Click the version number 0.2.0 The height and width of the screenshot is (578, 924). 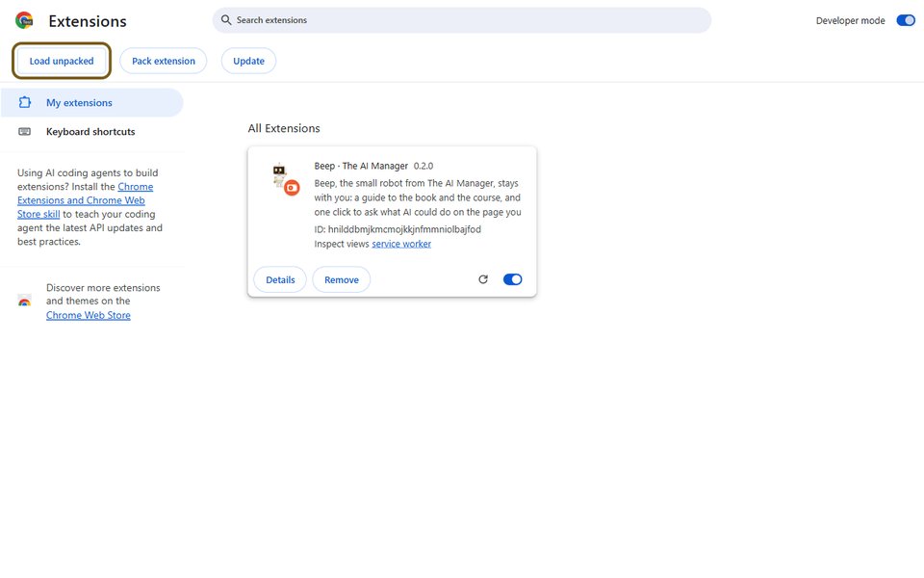click(x=423, y=166)
